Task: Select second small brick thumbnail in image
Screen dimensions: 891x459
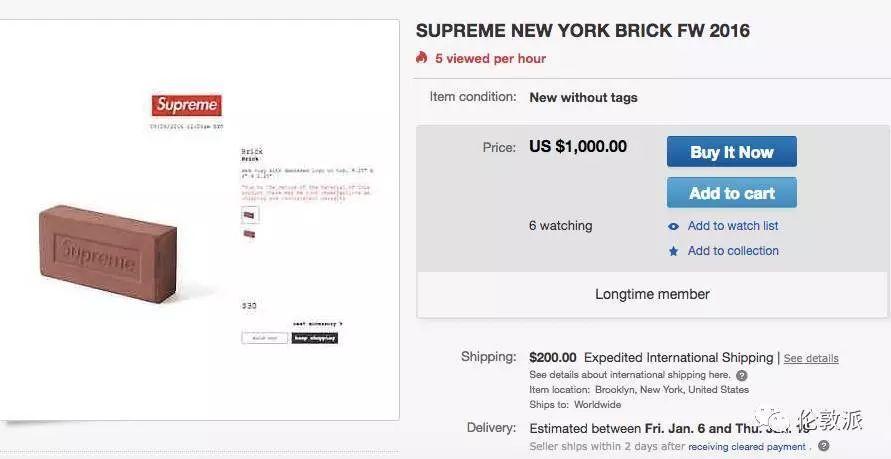Action: tap(249, 234)
